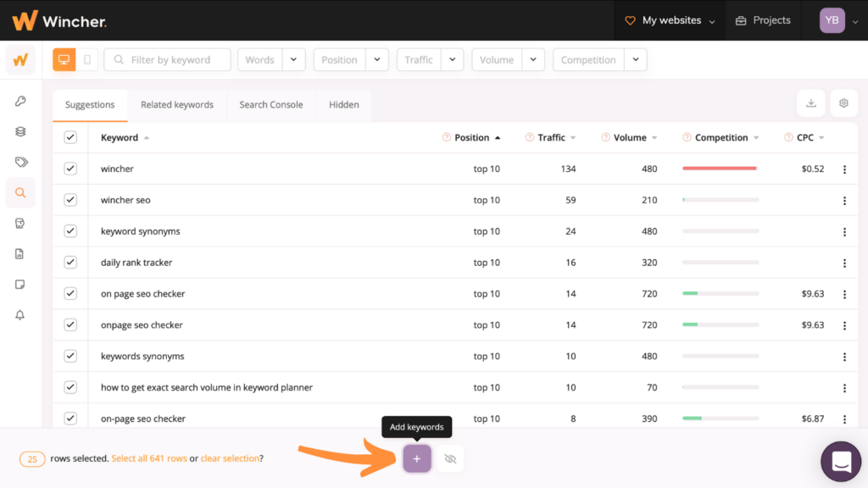Viewport: 868px width, 488px height.
Task: Click the Select all 641 rows link
Action: coord(149,458)
